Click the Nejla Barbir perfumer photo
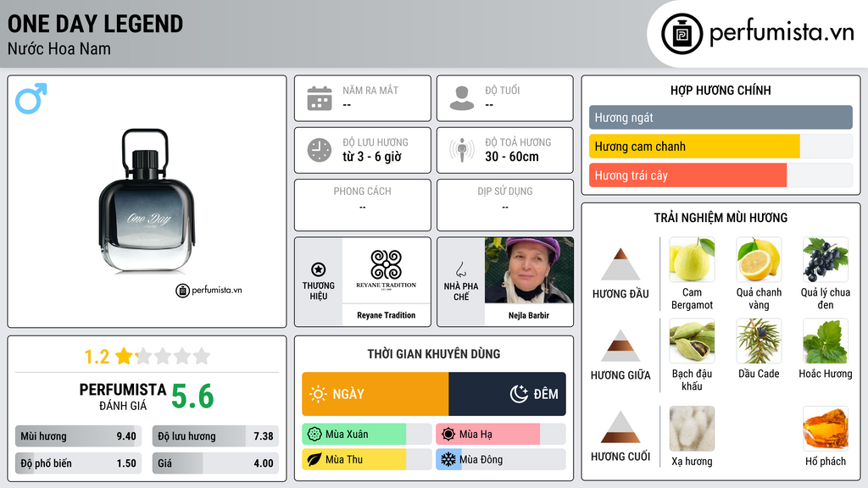 click(x=529, y=270)
